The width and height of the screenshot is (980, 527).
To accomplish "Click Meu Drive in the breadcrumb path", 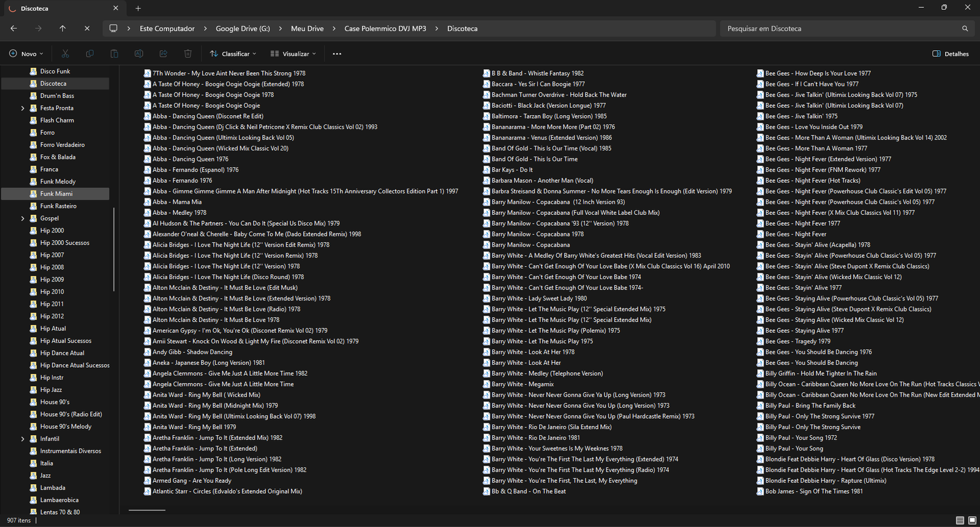I will pos(307,29).
